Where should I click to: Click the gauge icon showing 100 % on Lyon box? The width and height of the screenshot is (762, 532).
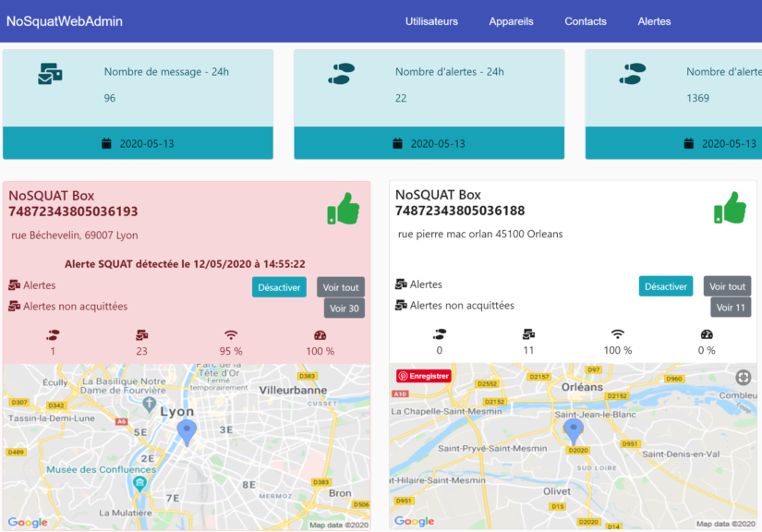point(321,335)
